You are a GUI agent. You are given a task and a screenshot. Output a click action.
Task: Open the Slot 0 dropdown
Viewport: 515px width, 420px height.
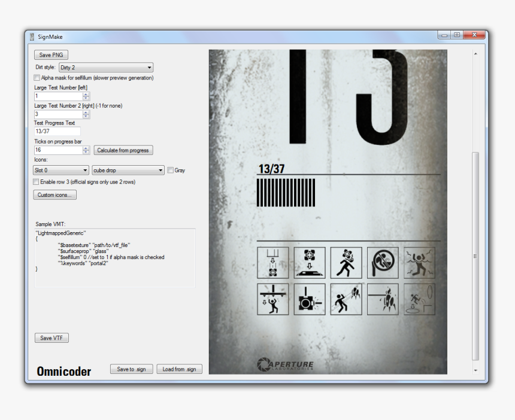(x=60, y=171)
